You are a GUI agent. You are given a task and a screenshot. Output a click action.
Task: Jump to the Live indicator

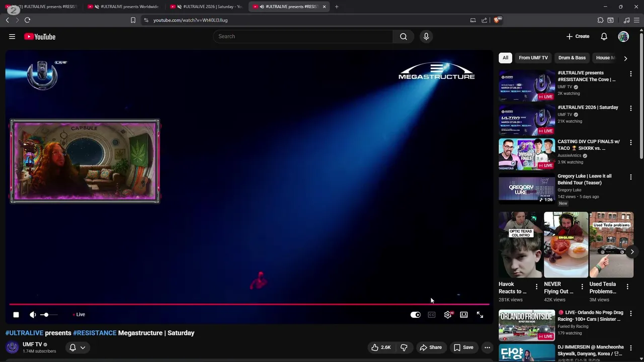(78, 315)
